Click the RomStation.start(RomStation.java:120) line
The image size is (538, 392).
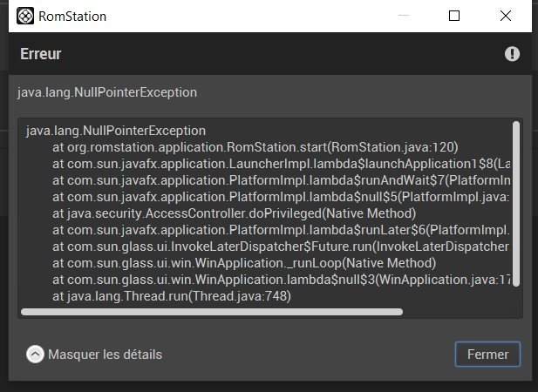[255, 147]
